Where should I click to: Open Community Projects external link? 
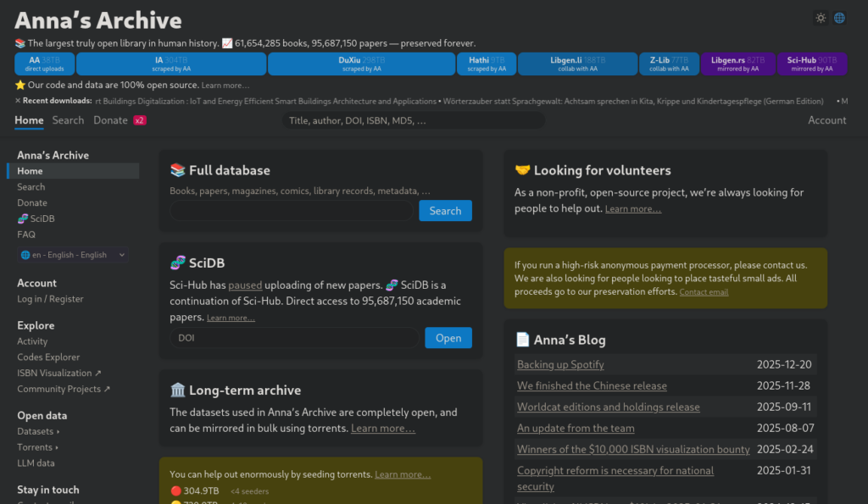(64, 389)
